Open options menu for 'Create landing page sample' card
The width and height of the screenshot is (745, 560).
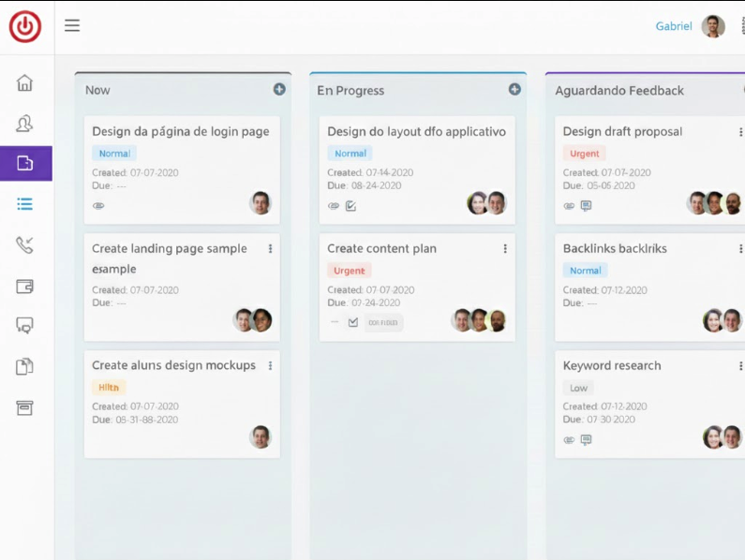(270, 249)
